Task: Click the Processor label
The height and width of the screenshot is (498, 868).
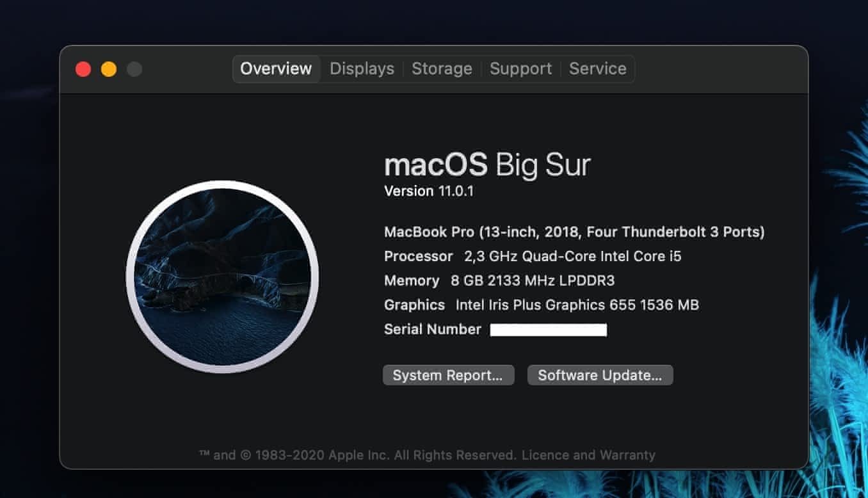Action: 419,256
